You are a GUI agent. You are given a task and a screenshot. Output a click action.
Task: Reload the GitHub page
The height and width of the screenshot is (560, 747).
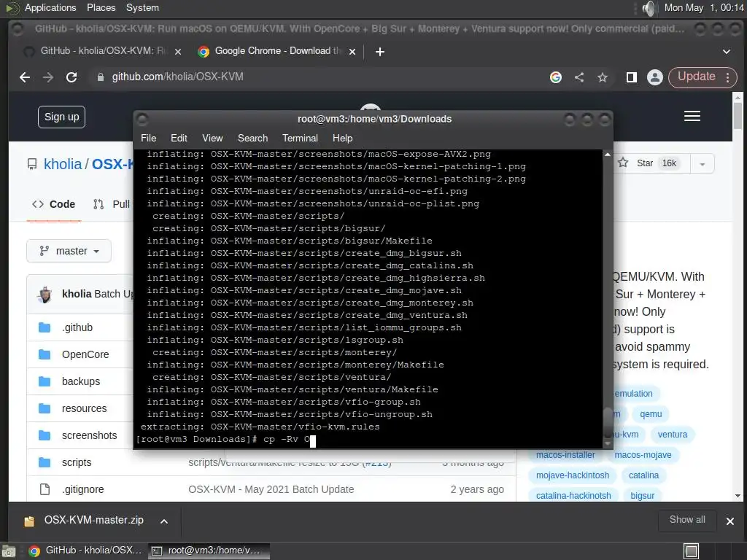pos(71,77)
